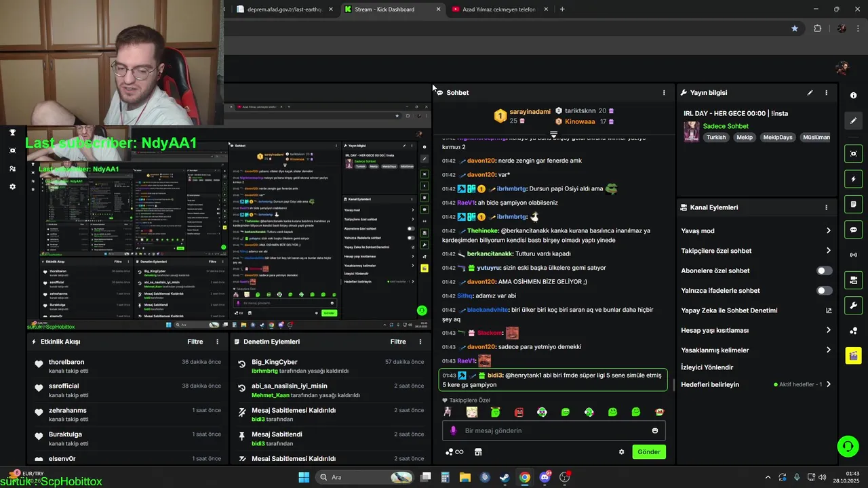Collapse the leaderboard with the handle below it
Image resolution: width=868 pixels, height=488 pixels.
(x=553, y=134)
